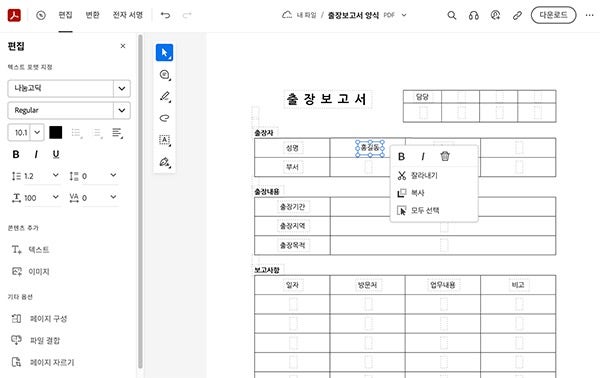Click the copy link icon
600x378 pixels.
[517, 15]
